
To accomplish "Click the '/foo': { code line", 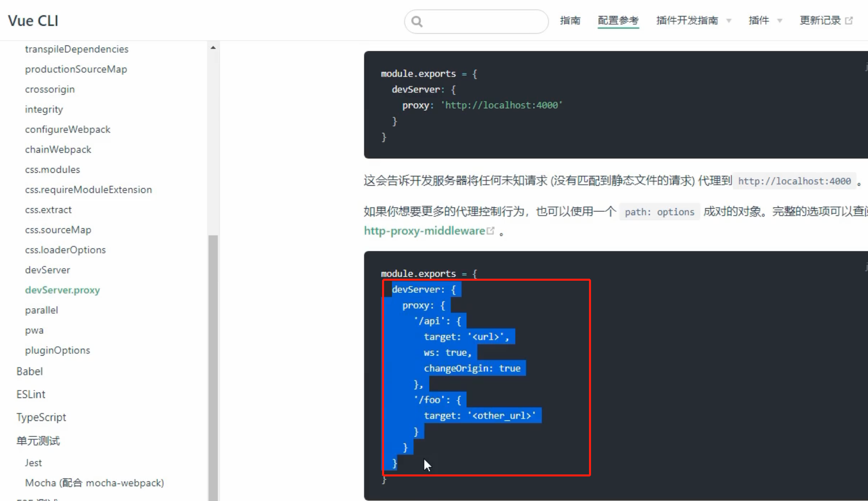I will 437,400.
